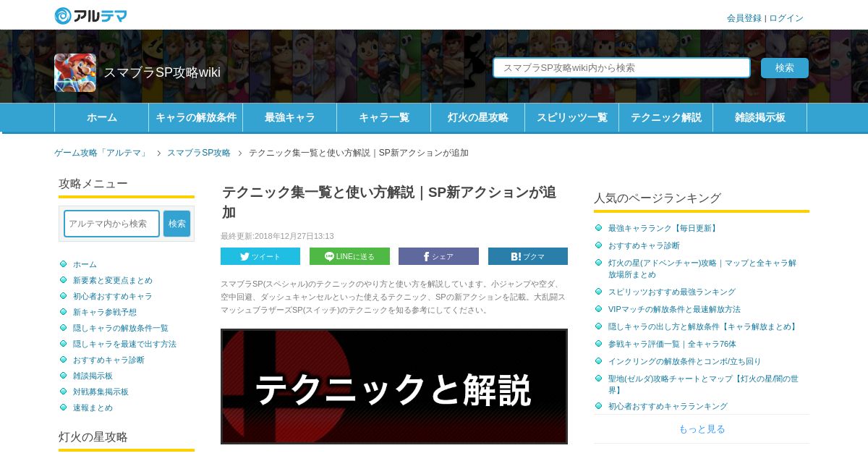Focus the スマブラSP攻略wiki内から検索 search field
The height and width of the screenshot is (456, 868).
click(x=622, y=68)
